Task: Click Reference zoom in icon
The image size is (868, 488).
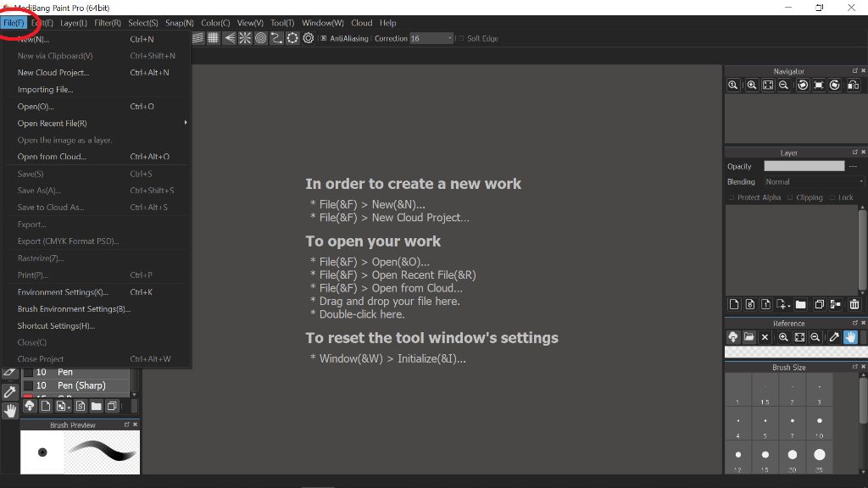Action: (783, 337)
